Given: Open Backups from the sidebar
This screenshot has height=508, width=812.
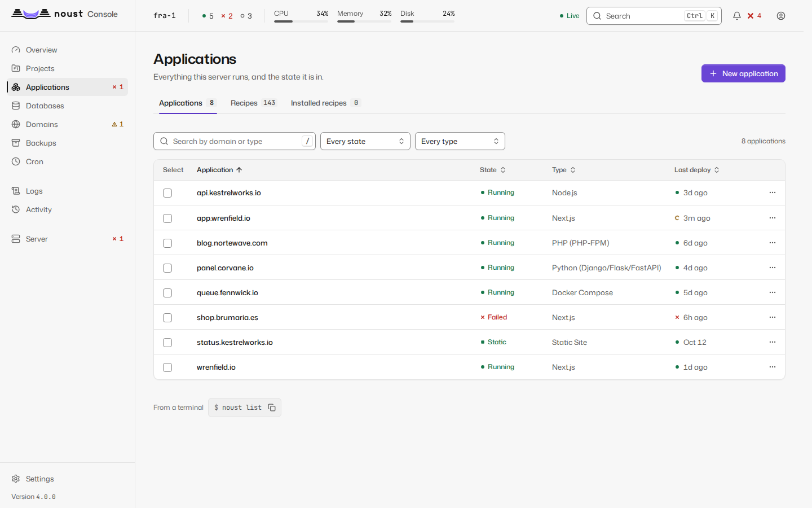Looking at the screenshot, I should pyautogui.click(x=68, y=143).
